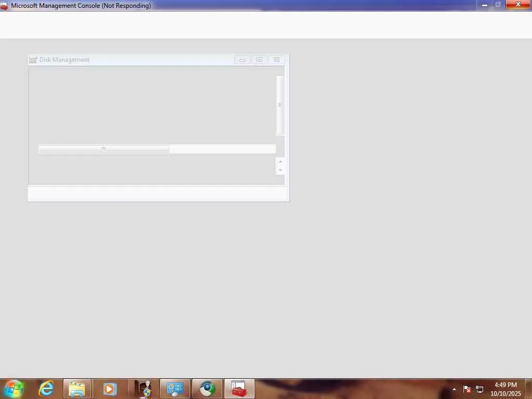
Task: Show hidden system tray icons arrow
Action: [454, 389]
